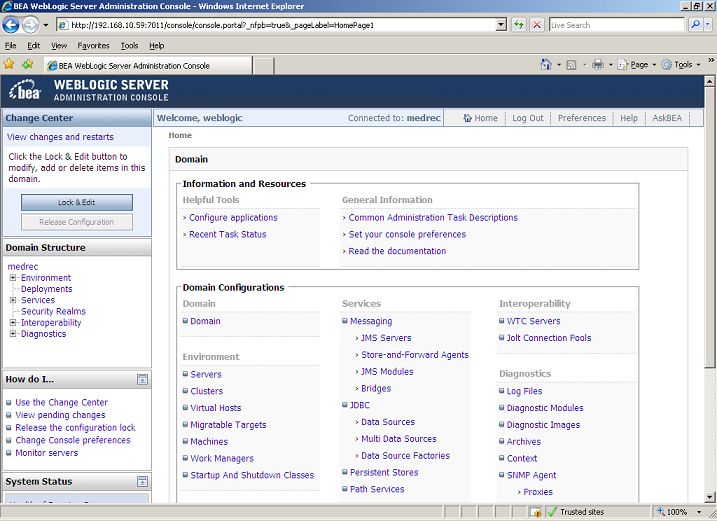Click Monitor servers help link

click(x=47, y=453)
